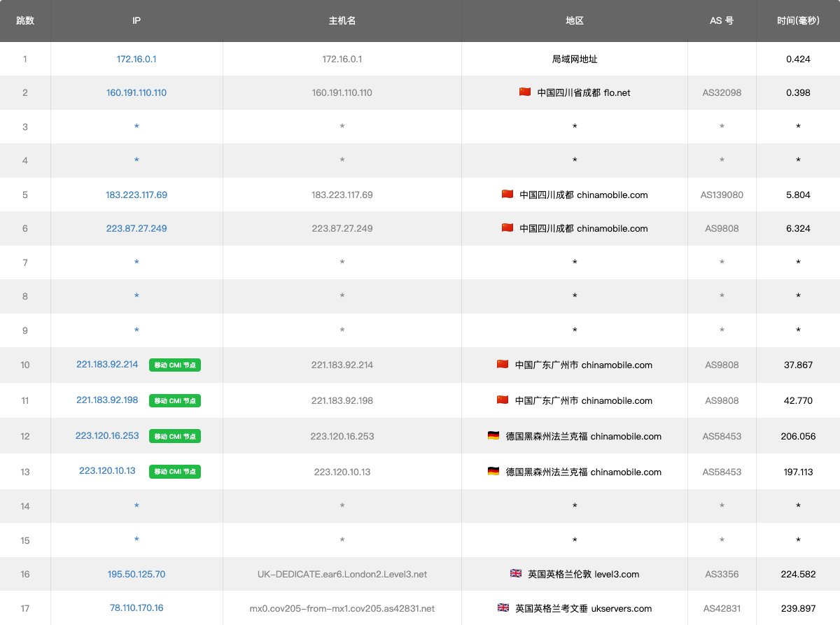Click the green CMI badge beside 221.183.92.214
The image size is (840, 625).
point(174,365)
